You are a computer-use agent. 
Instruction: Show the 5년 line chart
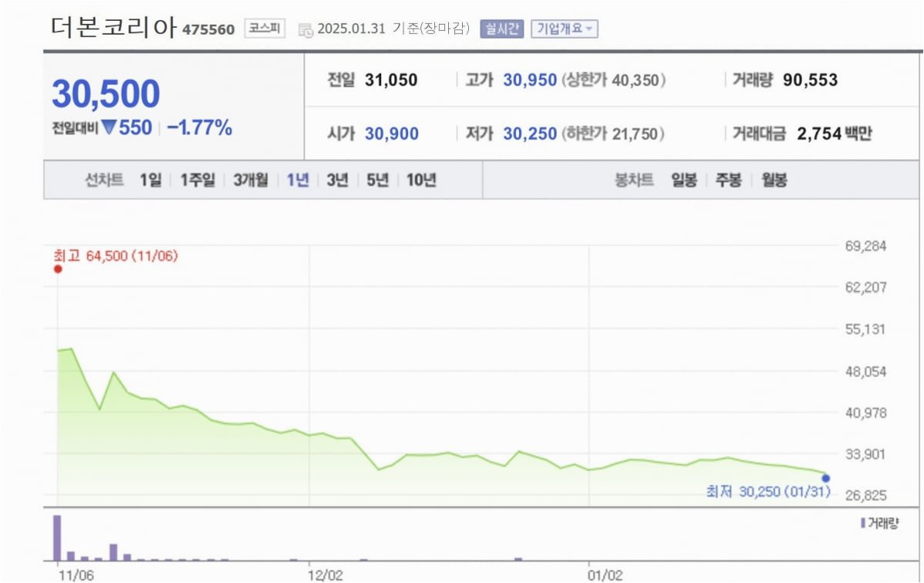(378, 180)
